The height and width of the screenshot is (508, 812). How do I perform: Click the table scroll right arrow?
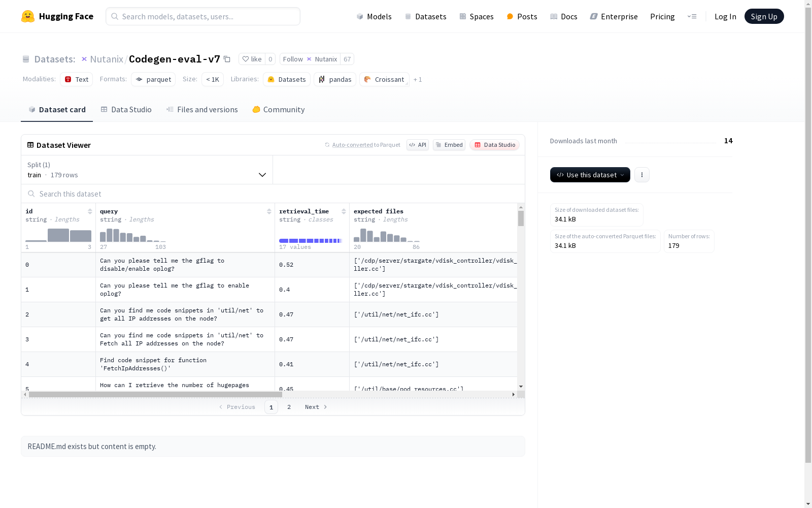tap(513, 394)
